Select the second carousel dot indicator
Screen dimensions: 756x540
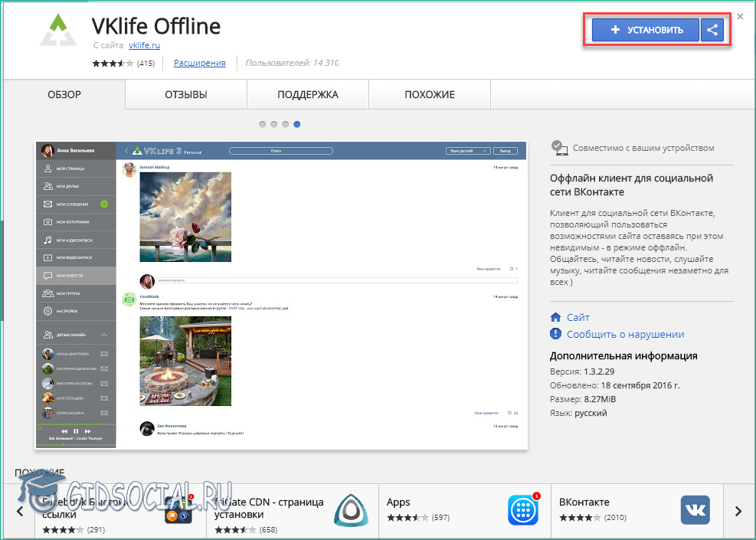coord(274,123)
